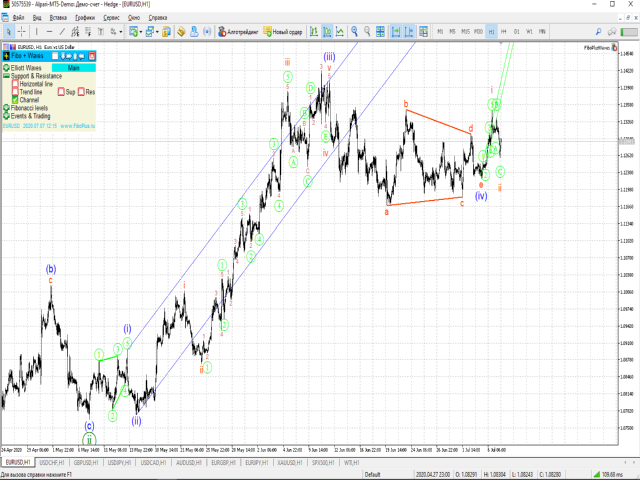Minimize Fibo + Waves panel white square

(55, 56)
